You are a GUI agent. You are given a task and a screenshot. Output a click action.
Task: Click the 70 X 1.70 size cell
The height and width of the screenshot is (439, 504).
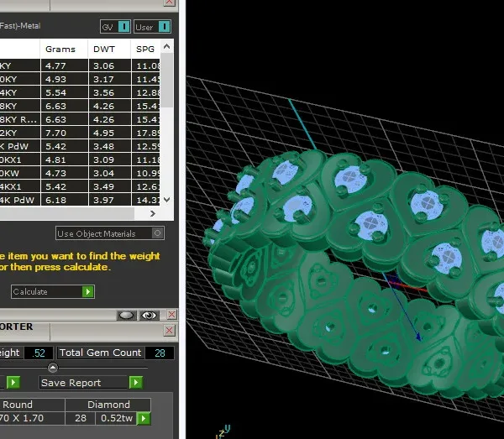pos(32,418)
